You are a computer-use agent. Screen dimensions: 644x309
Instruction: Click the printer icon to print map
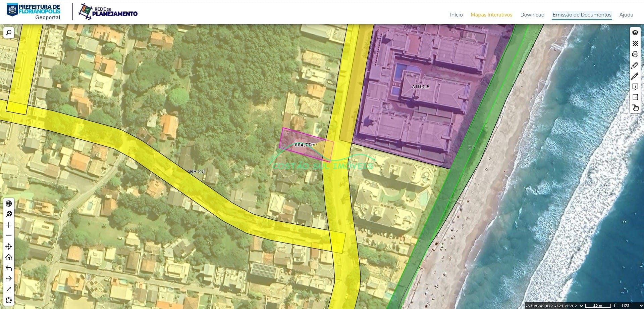click(x=635, y=54)
